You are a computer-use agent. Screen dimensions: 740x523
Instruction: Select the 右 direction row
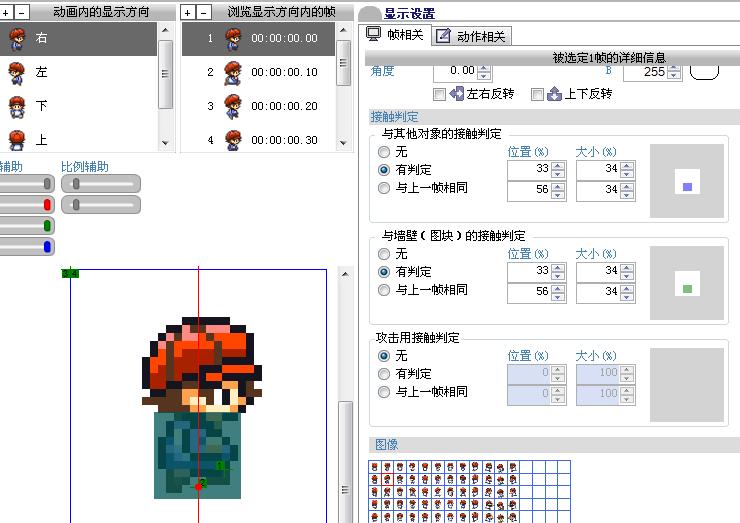click(78, 38)
